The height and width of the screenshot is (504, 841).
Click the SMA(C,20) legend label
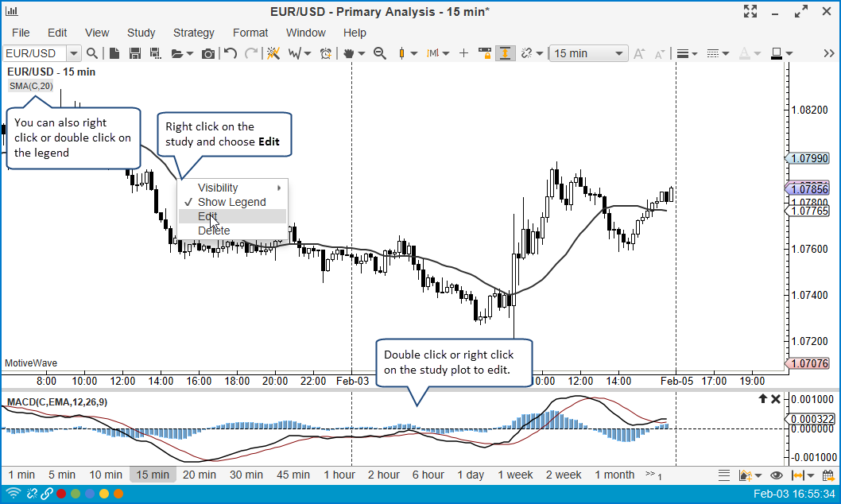coord(31,86)
